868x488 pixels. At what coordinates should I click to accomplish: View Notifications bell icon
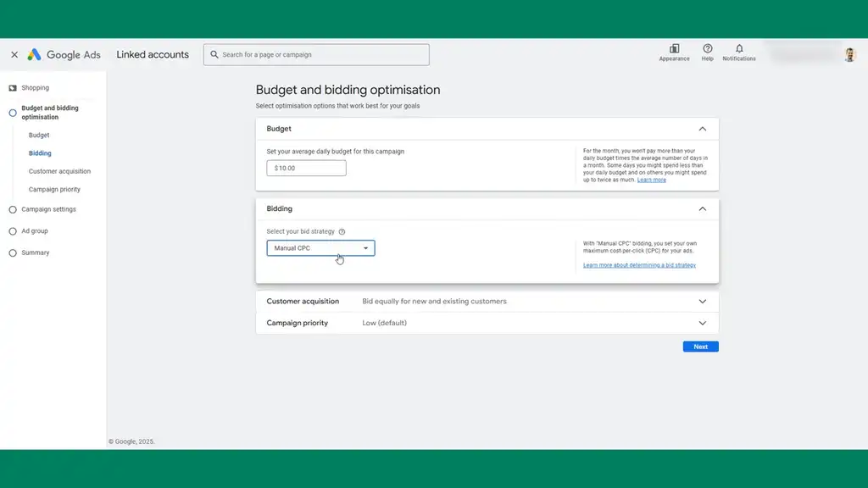[x=739, y=49]
